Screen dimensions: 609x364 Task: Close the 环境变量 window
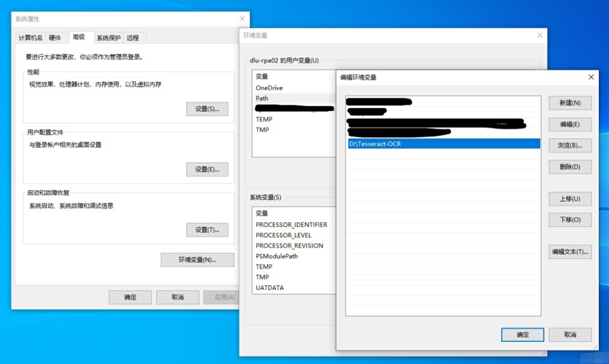coord(539,35)
